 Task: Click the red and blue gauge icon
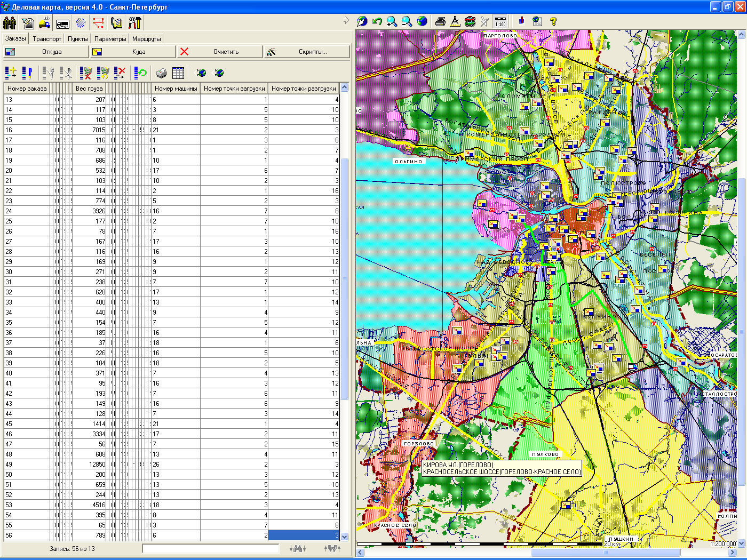click(x=521, y=21)
